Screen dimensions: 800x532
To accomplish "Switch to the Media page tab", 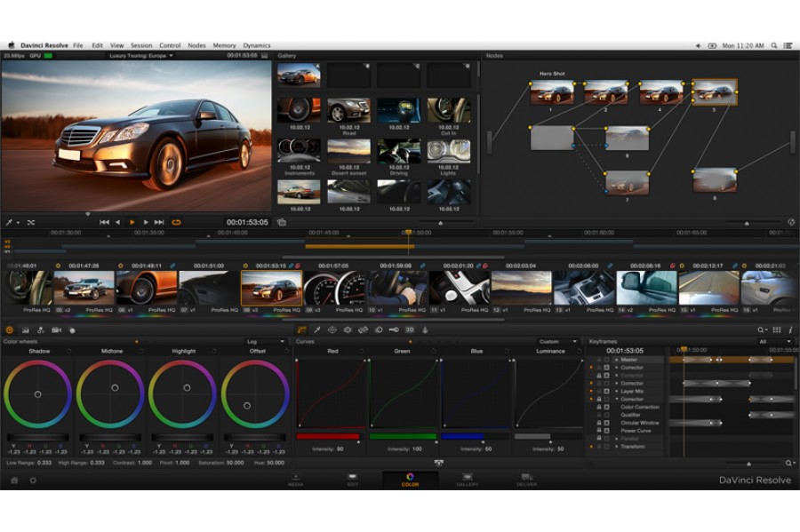I will 296,480.
